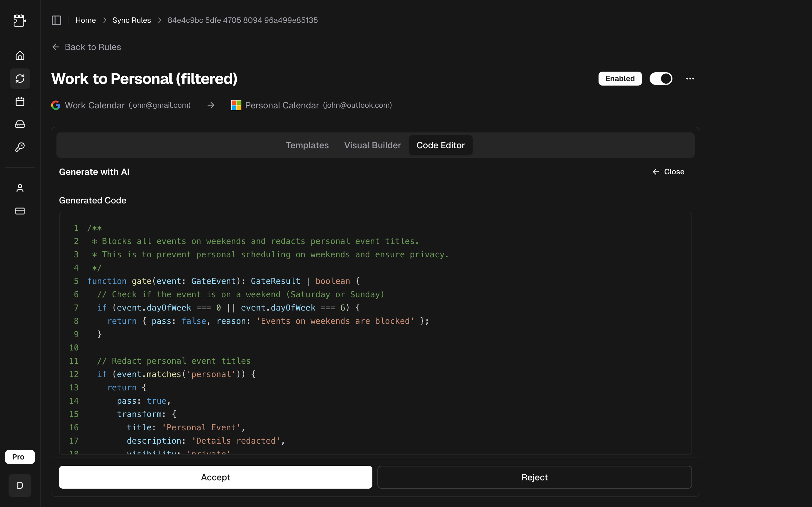Open the API keys icon in sidebar
The width and height of the screenshot is (812, 507).
click(x=19, y=147)
